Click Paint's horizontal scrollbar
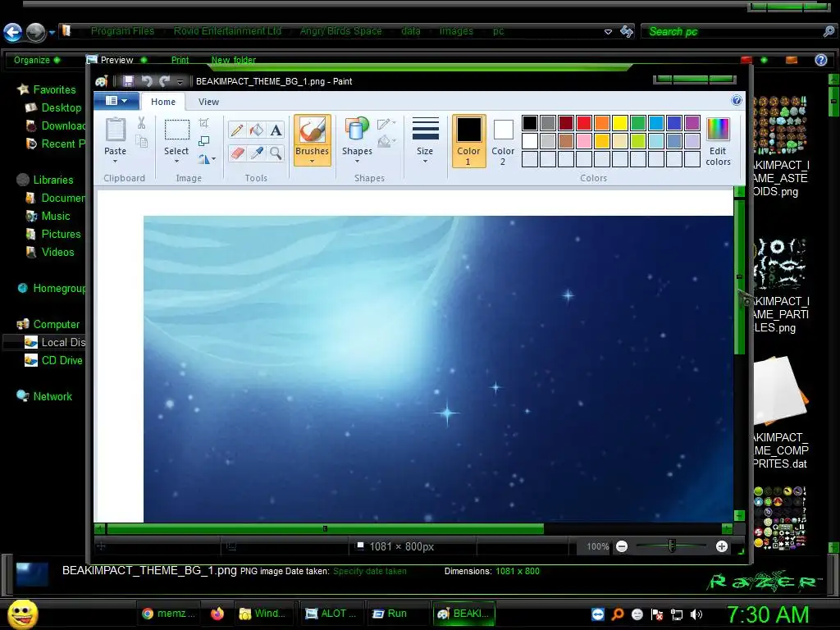 click(x=326, y=529)
